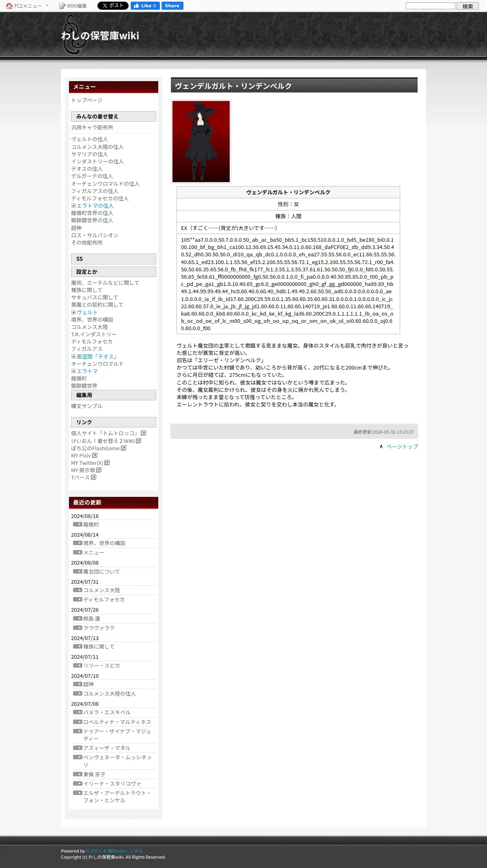Open recent update 種族に関して
487x868 pixels.
pyautogui.click(x=99, y=647)
